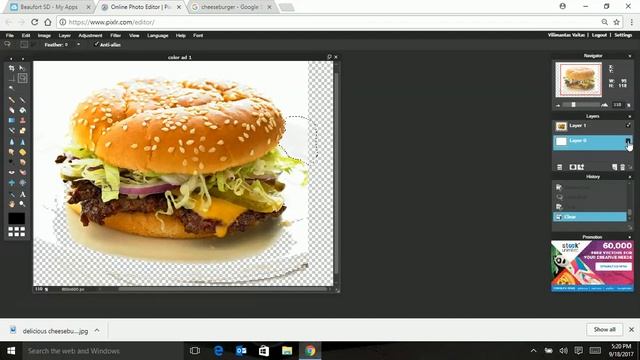The image size is (640, 360).
Task: Collapse the Layers panel
Action: 630,116
